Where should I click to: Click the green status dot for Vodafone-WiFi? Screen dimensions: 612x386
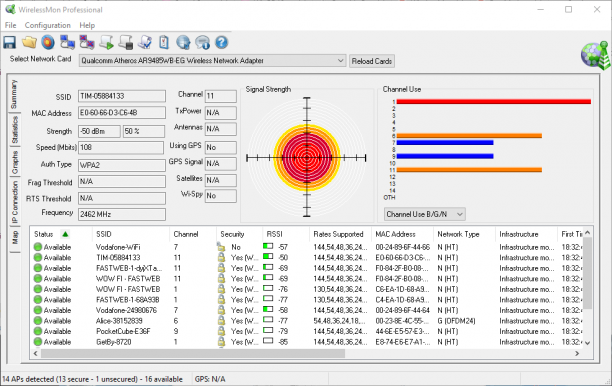[x=37, y=247]
